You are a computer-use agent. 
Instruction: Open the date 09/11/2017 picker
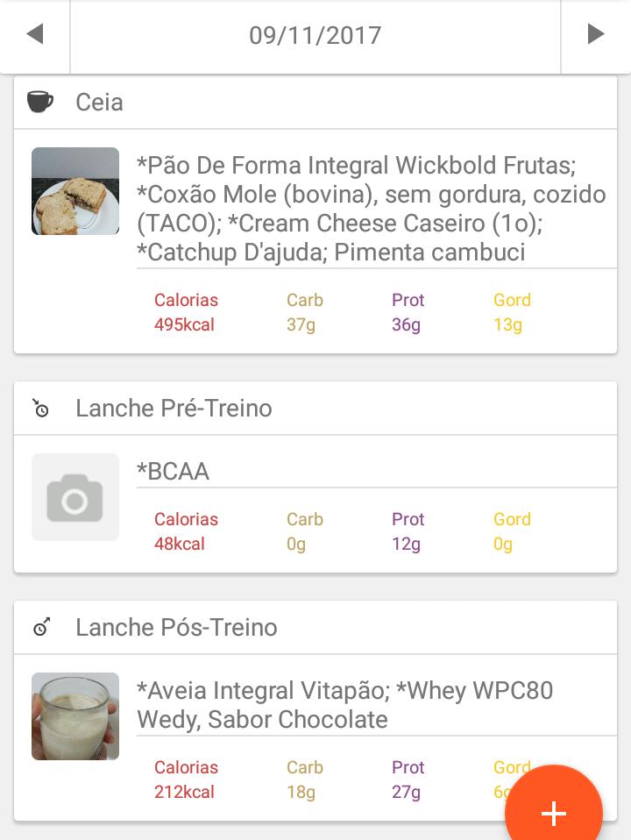click(315, 35)
